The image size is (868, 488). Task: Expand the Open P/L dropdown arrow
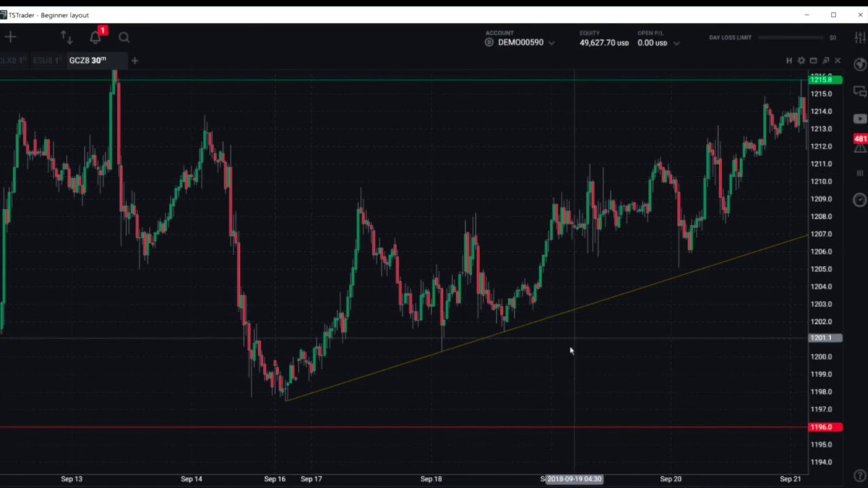[x=675, y=43]
